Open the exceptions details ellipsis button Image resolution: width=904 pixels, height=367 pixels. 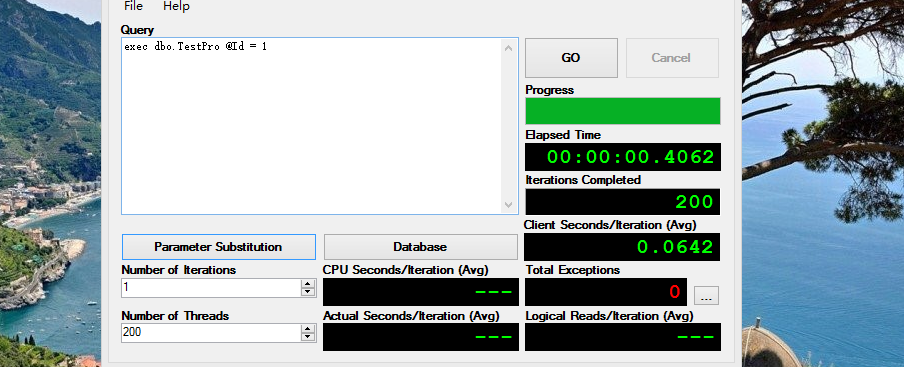click(706, 296)
